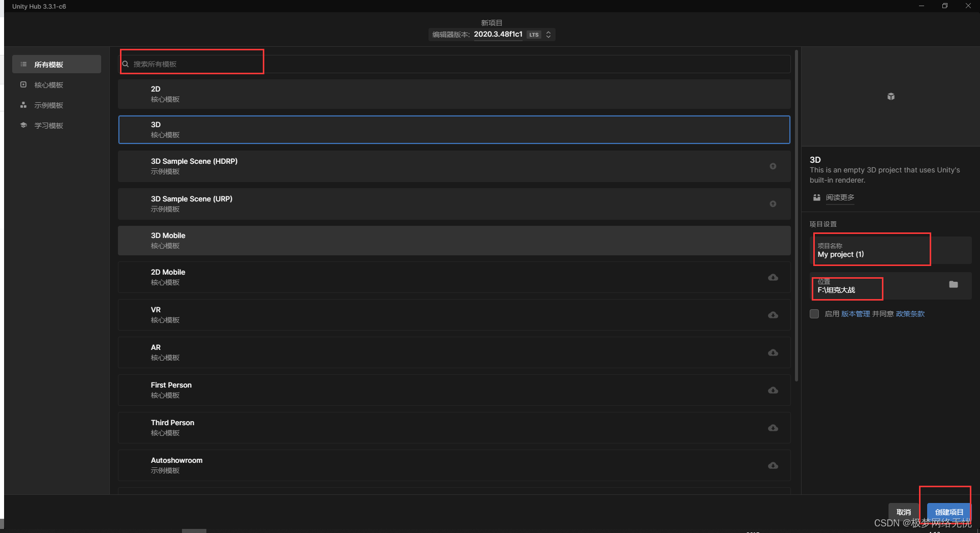Click the project name field My project (1)

(891, 250)
